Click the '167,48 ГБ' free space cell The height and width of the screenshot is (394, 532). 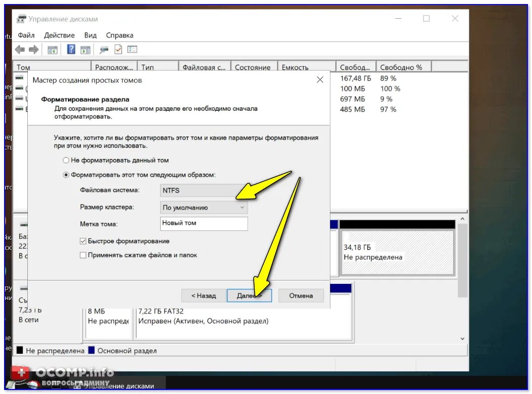click(x=356, y=78)
